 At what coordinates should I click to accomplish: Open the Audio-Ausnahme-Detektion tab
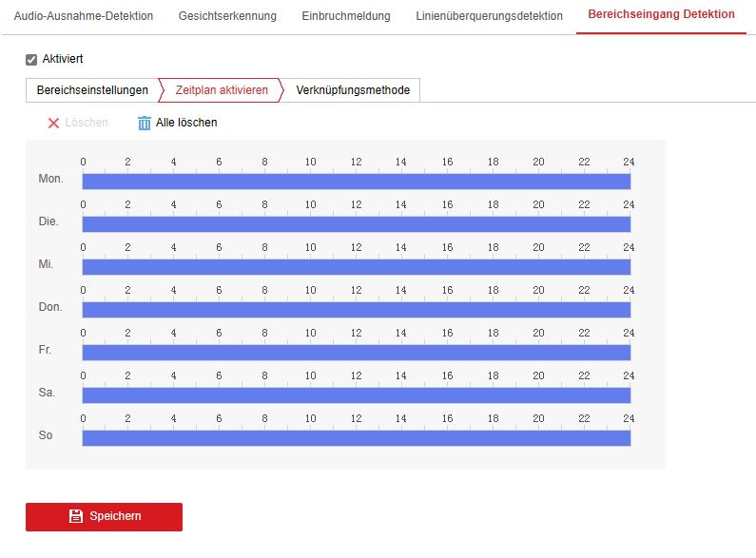pyautogui.click(x=83, y=16)
